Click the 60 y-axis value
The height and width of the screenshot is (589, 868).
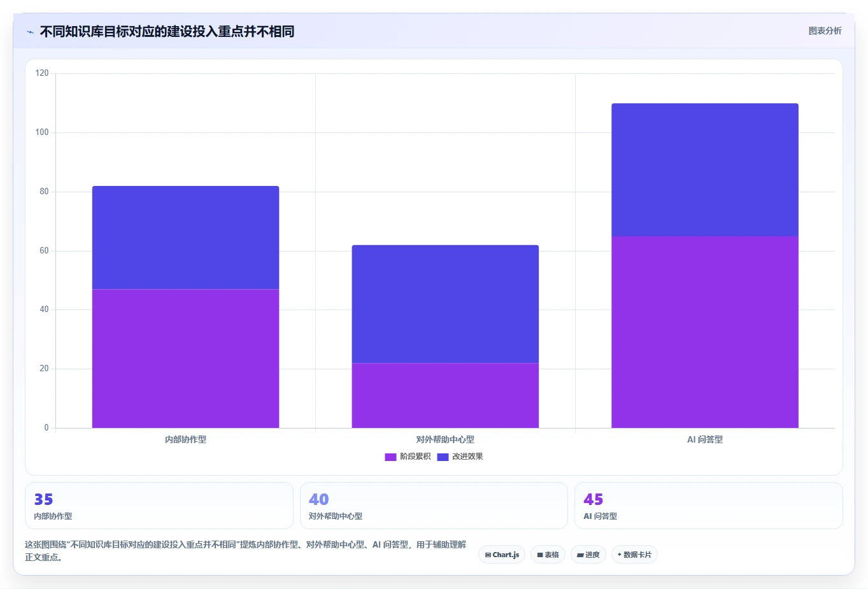pyautogui.click(x=44, y=250)
